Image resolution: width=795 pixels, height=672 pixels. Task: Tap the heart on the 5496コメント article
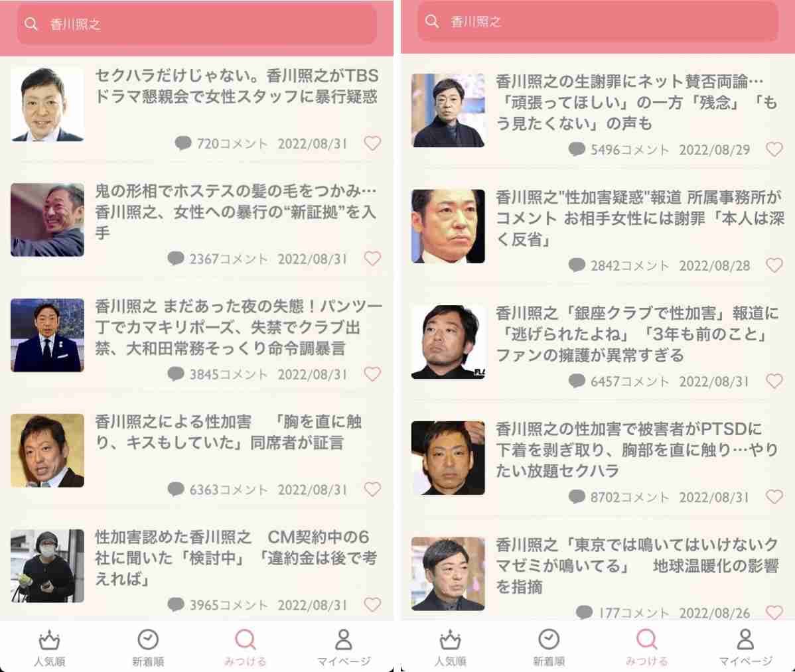774,149
